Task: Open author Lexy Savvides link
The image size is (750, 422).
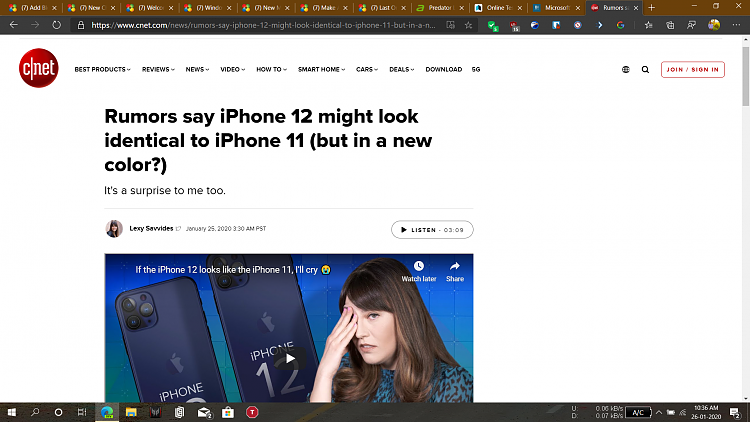Action: point(151,228)
